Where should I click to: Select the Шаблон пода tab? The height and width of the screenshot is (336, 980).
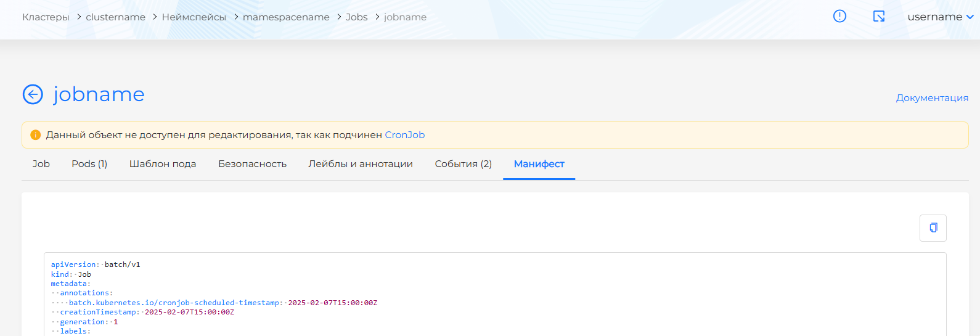(x=163, y=164)
